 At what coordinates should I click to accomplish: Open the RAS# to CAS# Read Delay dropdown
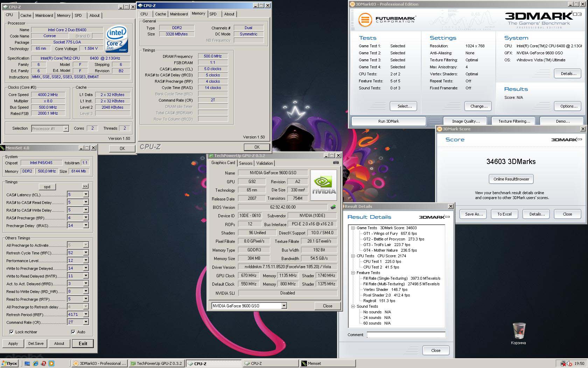[x=86, y=202]
